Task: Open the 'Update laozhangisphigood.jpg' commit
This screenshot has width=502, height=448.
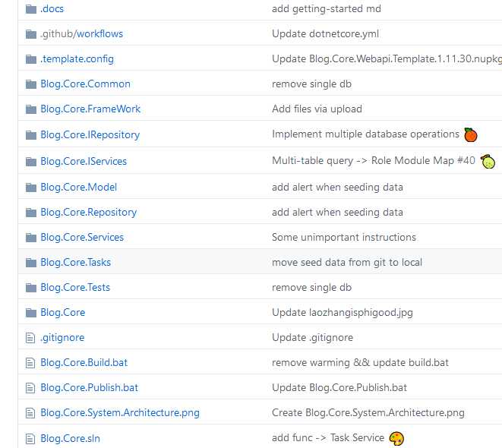Action: pos(343,313)
